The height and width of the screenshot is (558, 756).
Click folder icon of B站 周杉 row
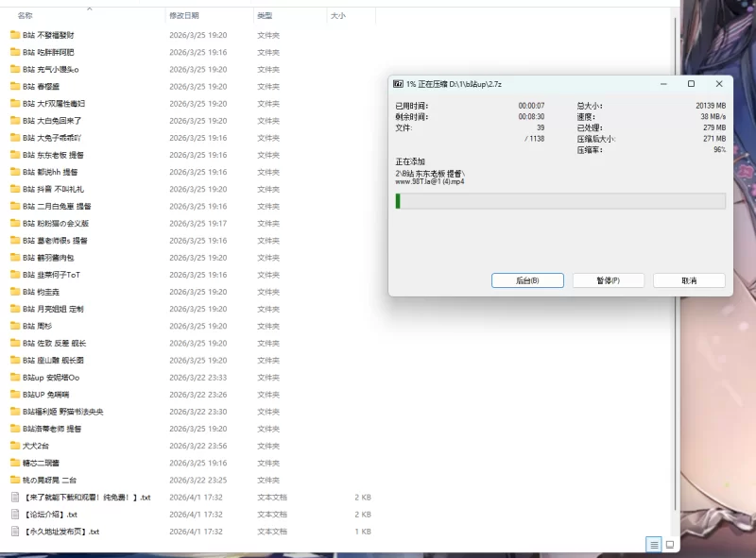click(15, 326)
